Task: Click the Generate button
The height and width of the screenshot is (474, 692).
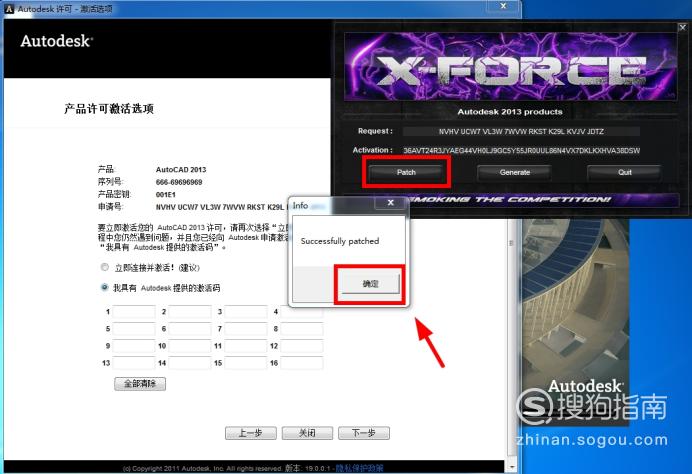Action: coord(515,172)
